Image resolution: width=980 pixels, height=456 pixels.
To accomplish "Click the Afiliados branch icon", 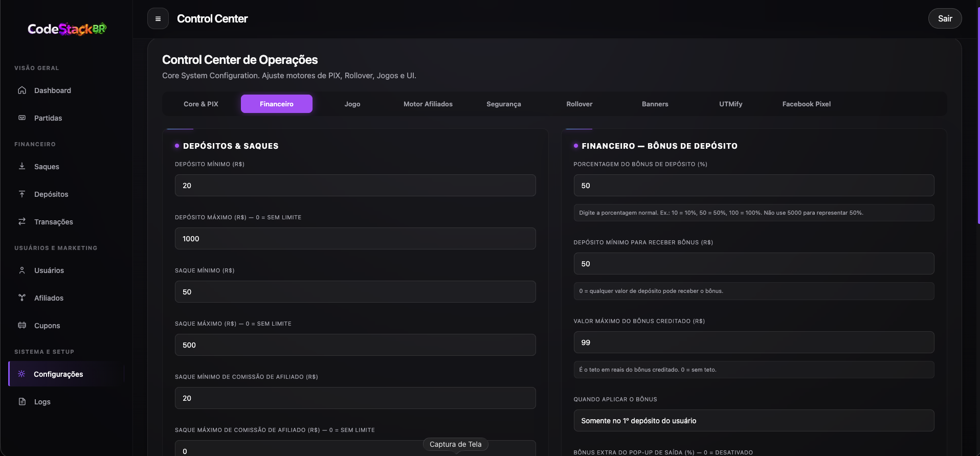I will pos(22,298).
